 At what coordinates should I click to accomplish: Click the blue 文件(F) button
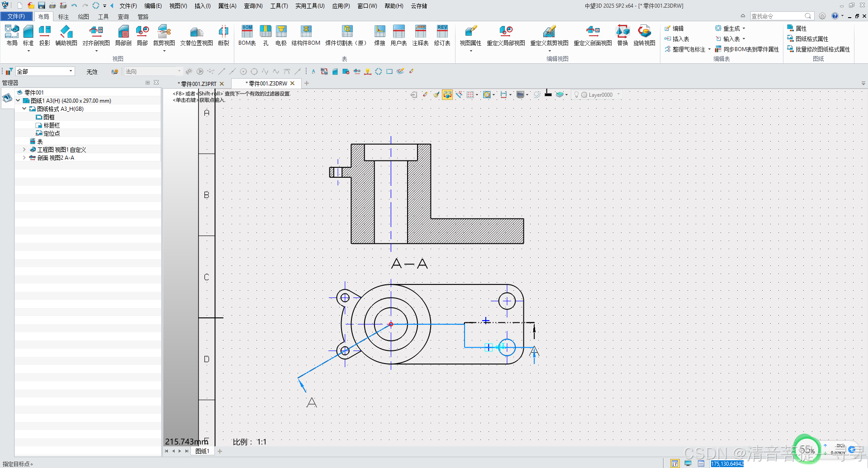tap(16, 16)
